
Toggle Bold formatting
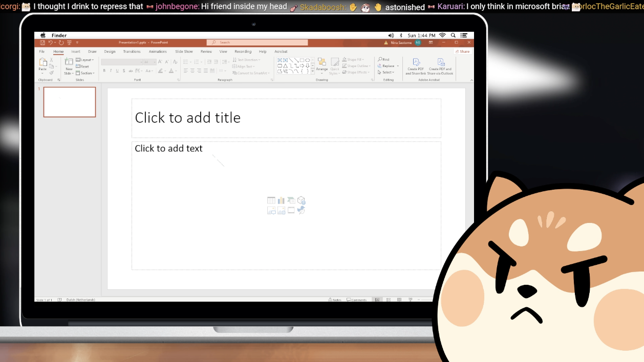point(104,71)
